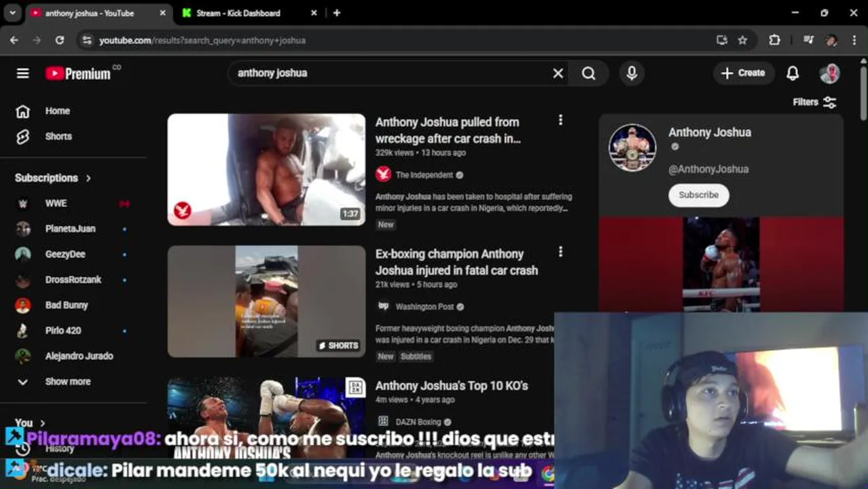Open the YouTube account avatar menu

click(x=829, y=73)
